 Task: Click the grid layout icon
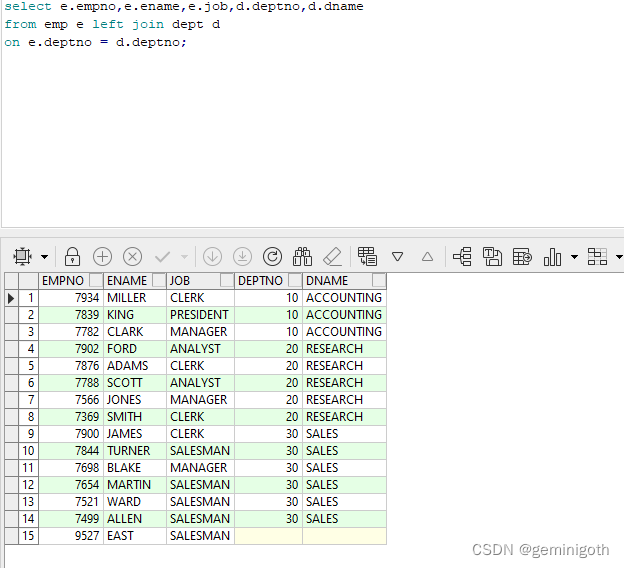point(597,256)
